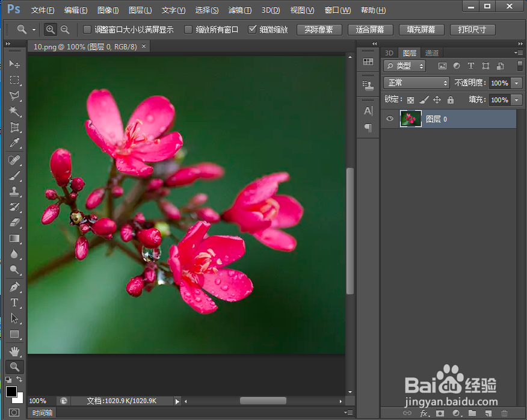This screenshot has width=527, height=420.
Task: Select the Rectangular Marquee tool
Action: click(x=14, y=79)
